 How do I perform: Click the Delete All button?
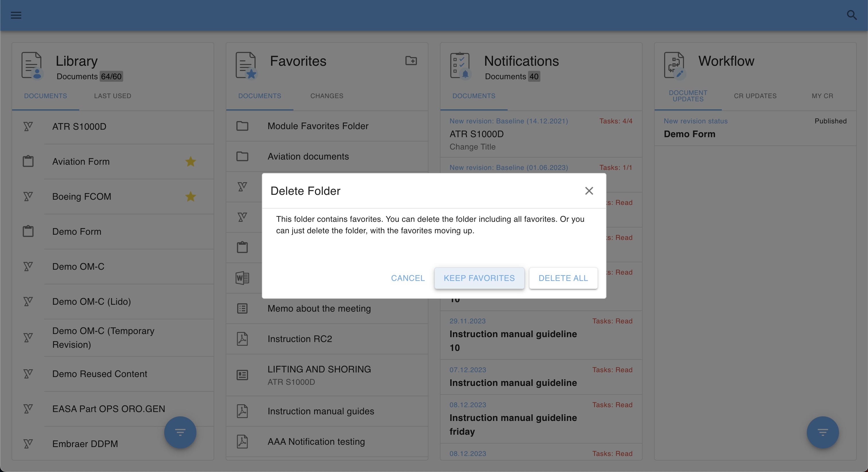[563, 278]
